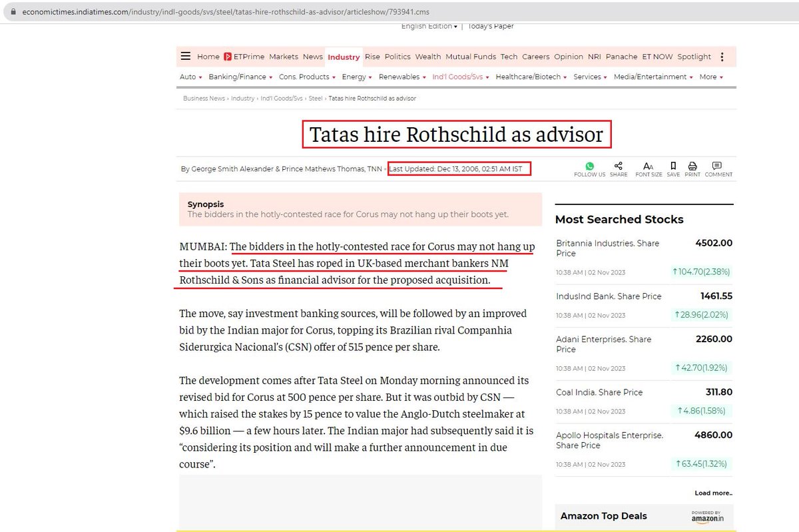
Task: Click Amazon Top Deals heading
Action: (604, 516)
